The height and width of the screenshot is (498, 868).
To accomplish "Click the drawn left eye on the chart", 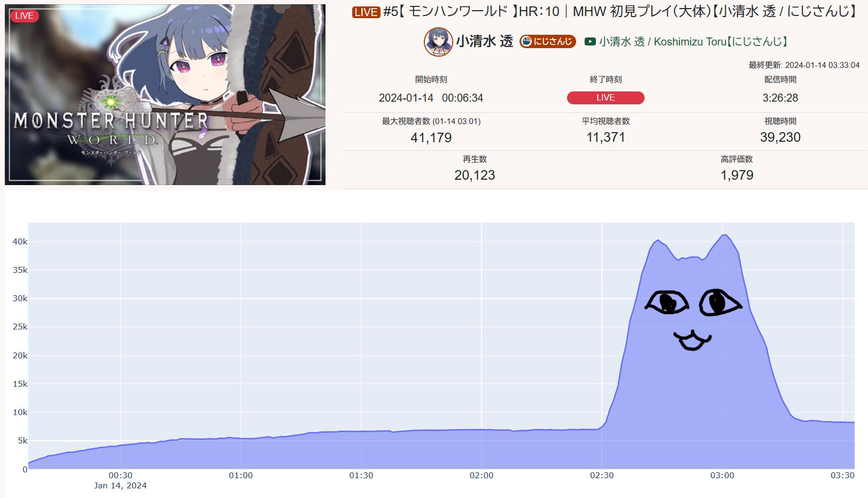I will [x=667, y=303].
